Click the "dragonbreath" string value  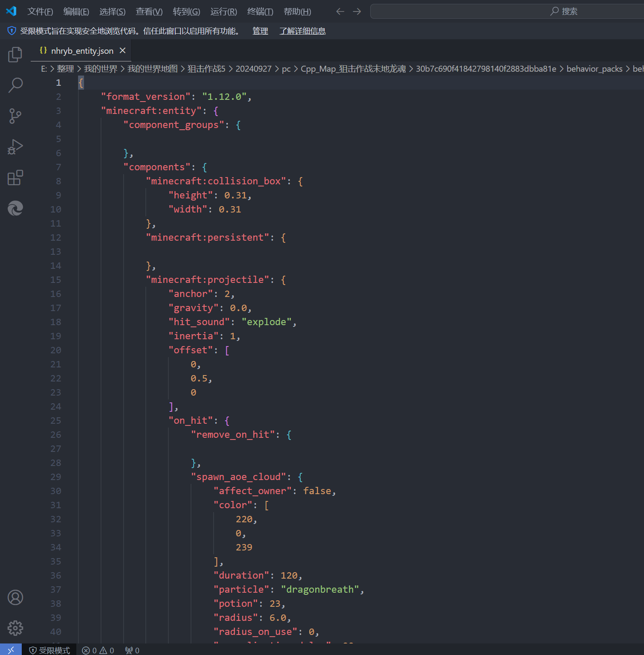(320, 589)
